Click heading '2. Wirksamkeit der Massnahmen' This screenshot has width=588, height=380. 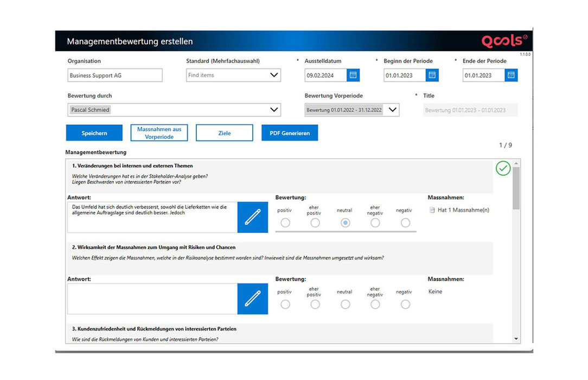click(x=154, y=247)
